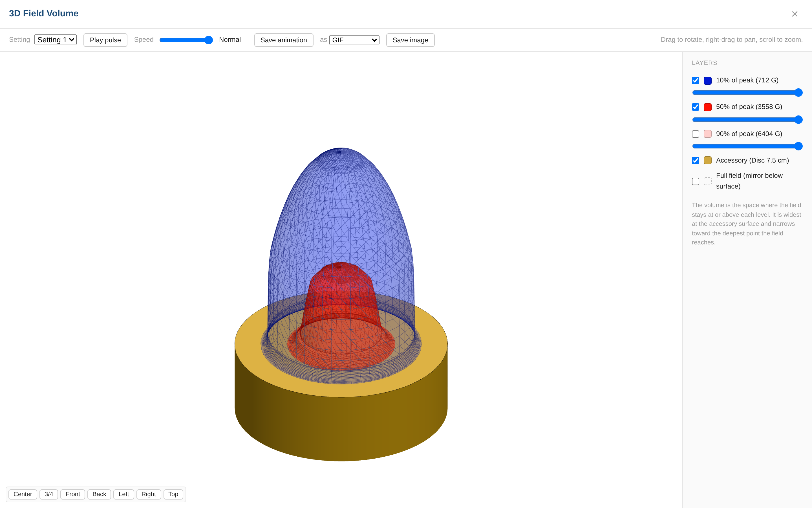Screen dimensions: 812x508
Task: Select the 3/4 view preset
Action: (x=49, y=494)
